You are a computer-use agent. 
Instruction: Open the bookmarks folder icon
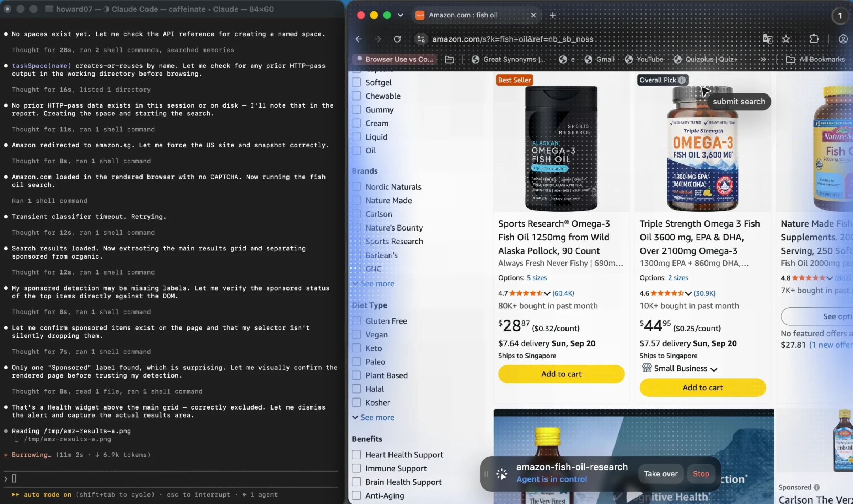tap(449, 59)
